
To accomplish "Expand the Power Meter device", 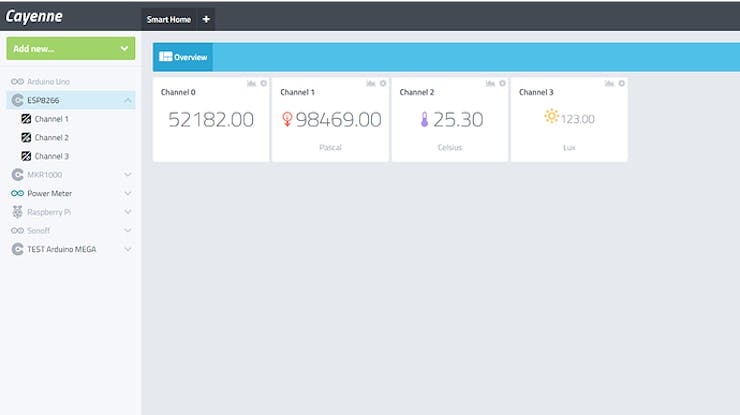I will coord(128,193).
